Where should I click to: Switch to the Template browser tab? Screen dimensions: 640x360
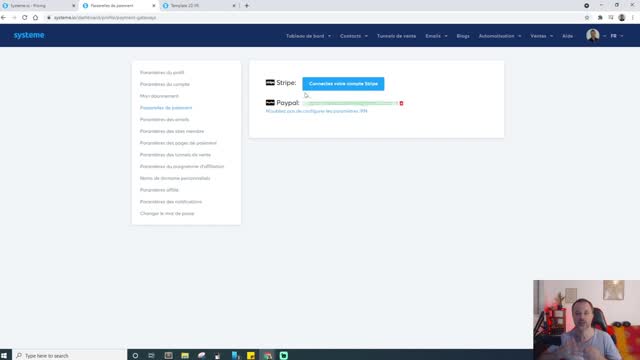point(199,6)
